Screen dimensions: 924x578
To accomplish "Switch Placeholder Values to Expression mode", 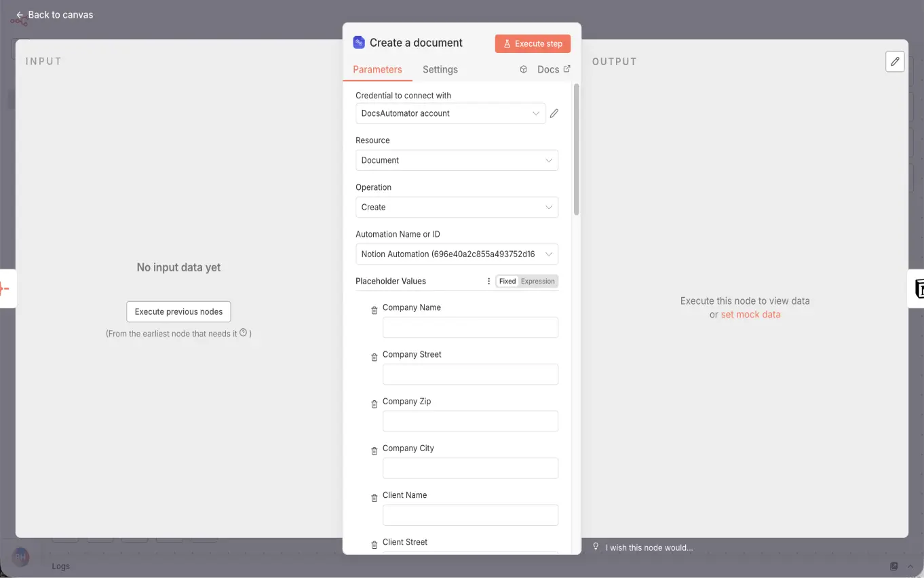I will [x=538, y=281].
